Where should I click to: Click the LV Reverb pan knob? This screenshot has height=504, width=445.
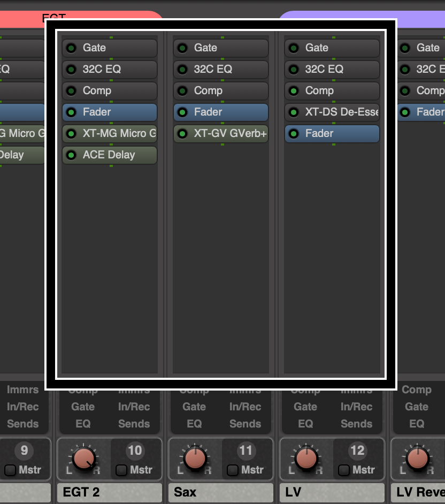tap(417, 459)
